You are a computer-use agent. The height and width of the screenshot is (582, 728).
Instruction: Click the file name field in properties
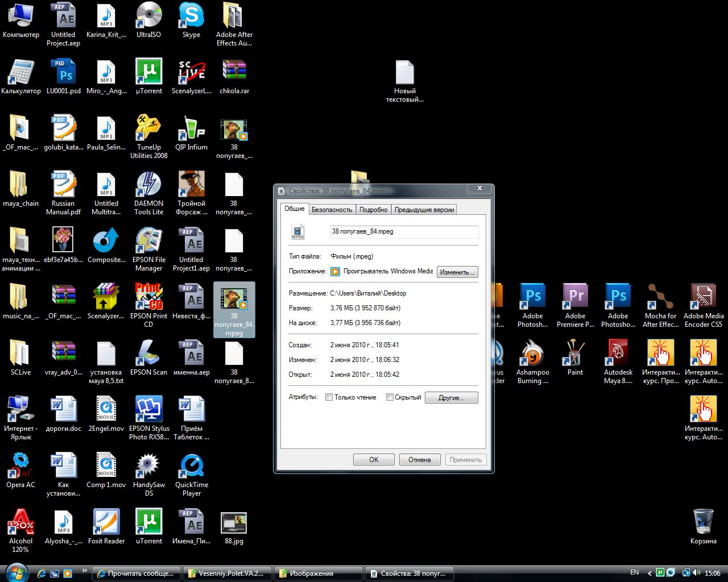click(x=404, y=232)
